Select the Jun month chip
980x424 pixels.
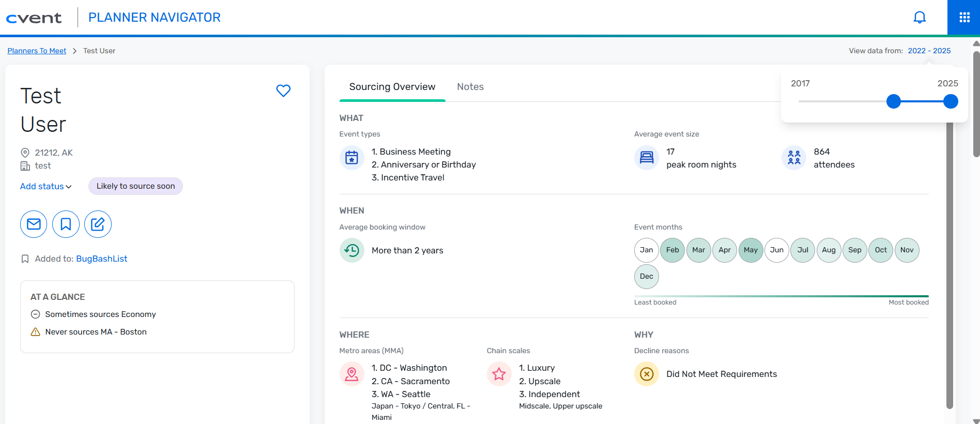coord(777,250)
